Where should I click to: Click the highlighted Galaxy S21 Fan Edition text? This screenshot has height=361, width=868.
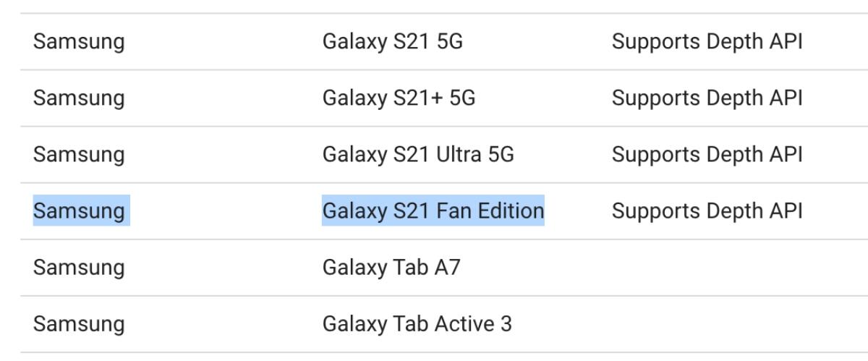[433, 211]
